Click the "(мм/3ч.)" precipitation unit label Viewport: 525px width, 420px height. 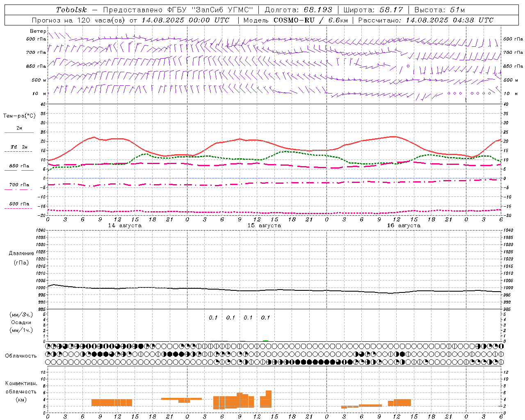tap(21, 315)
